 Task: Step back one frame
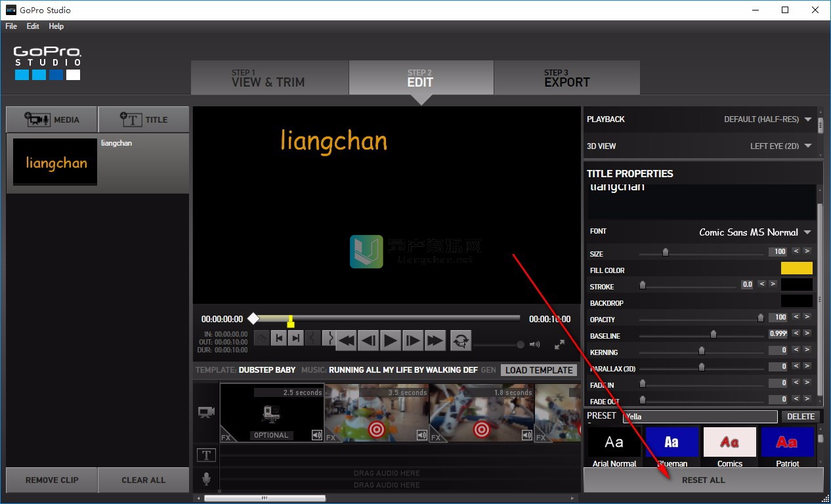pyautogui.click(x=368, y=340)
